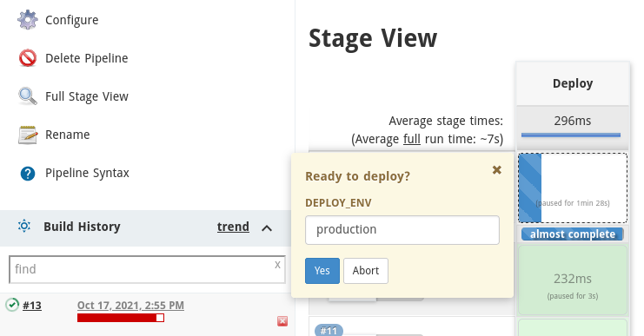Click the Build History sun icon
The width and height of the screenshot is (644, 336).
tap(24, 226)
